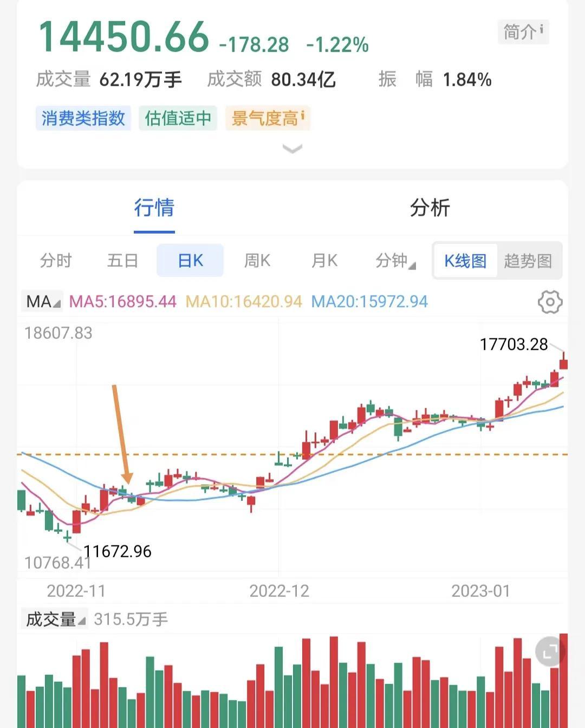This screenshot has width=585, height=728.
Task: Tap the info mark on 景气度高 tag
Action: pos(303,115)
